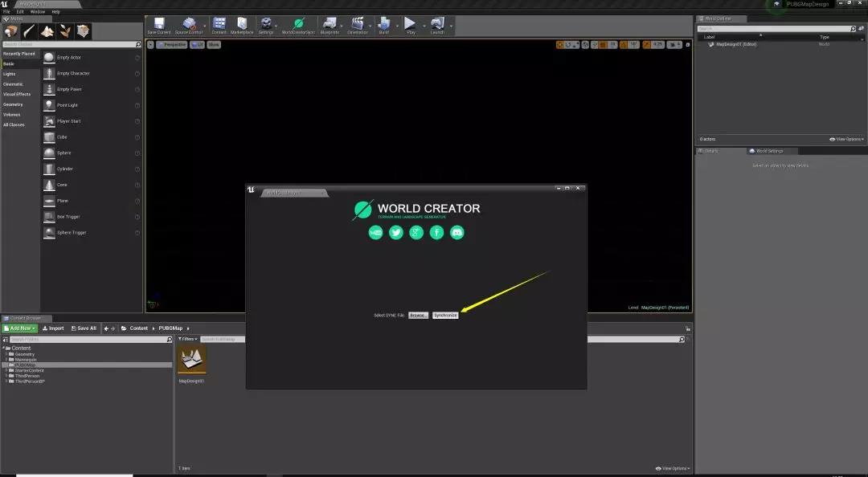The image size is (868, 477).
Task: Maximize or restore the viewport
Action: pos(687,45)
